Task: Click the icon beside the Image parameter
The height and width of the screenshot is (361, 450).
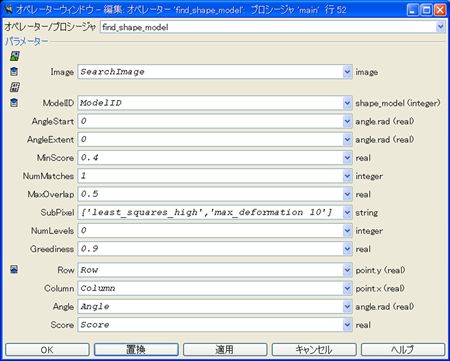Action: coord(14,72)
